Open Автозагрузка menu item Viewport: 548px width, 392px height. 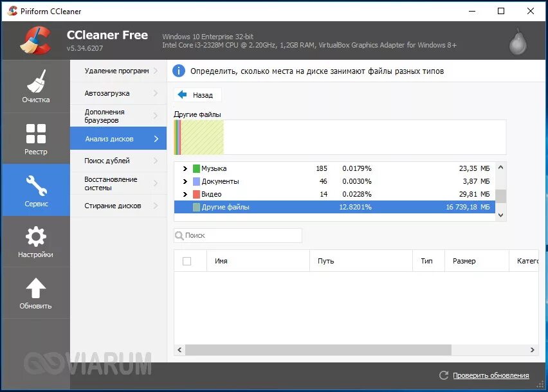tap(118, 93)
